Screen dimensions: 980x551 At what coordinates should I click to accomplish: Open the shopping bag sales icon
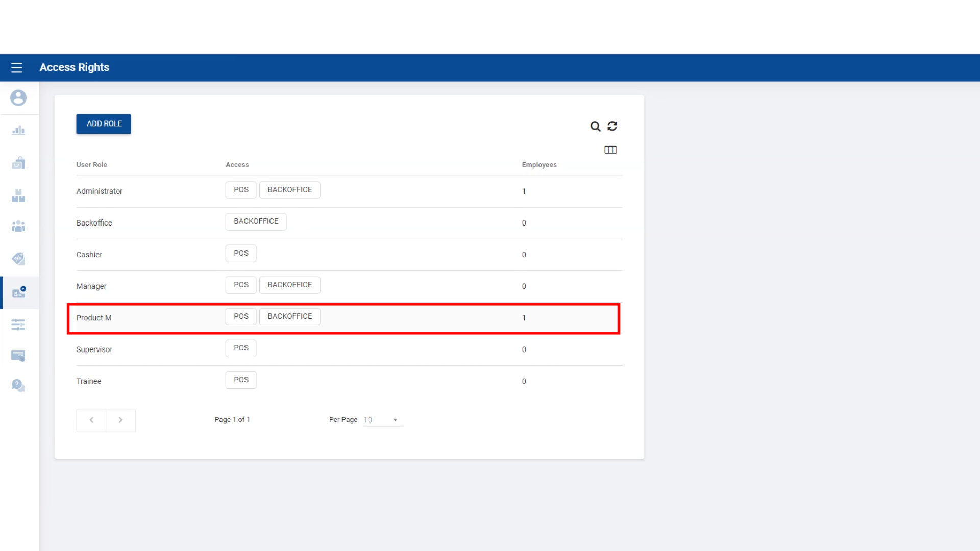click(18, 163)
